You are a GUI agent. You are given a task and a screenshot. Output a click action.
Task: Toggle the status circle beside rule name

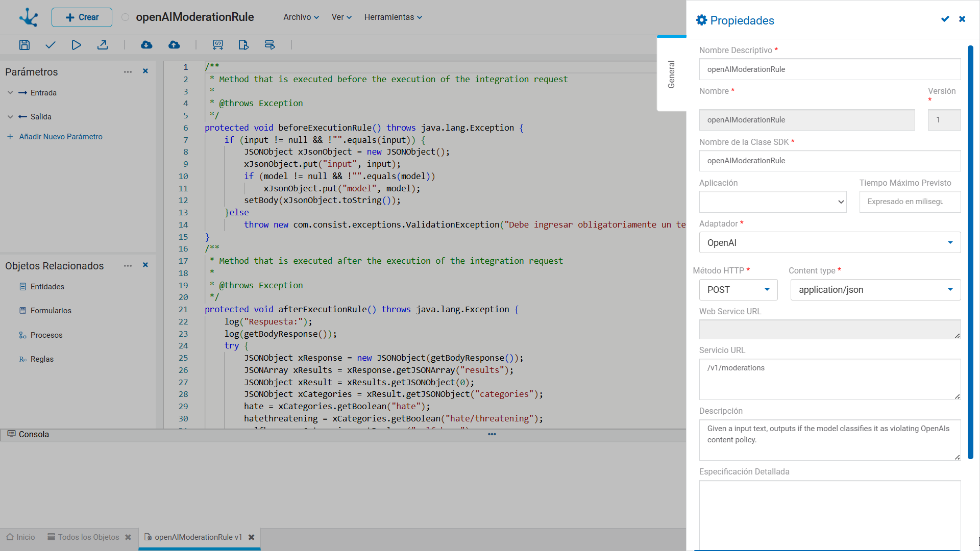coord(125,17)
